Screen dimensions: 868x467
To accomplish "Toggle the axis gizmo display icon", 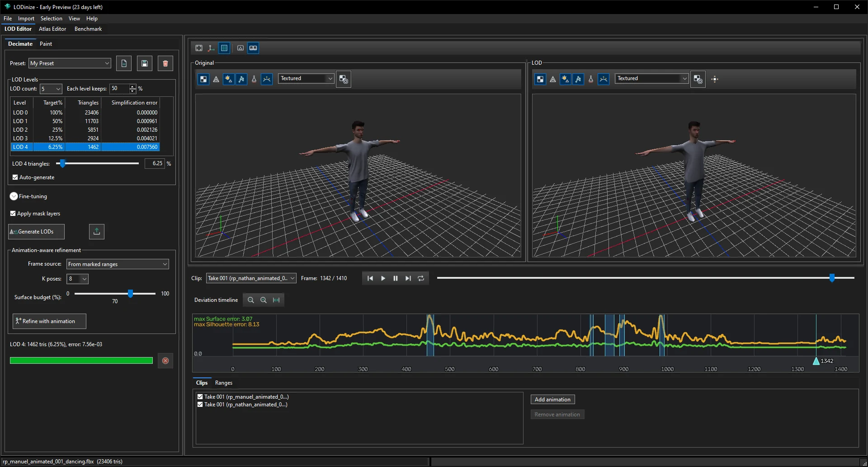I will pyautogui.click(x=211, y=48).
